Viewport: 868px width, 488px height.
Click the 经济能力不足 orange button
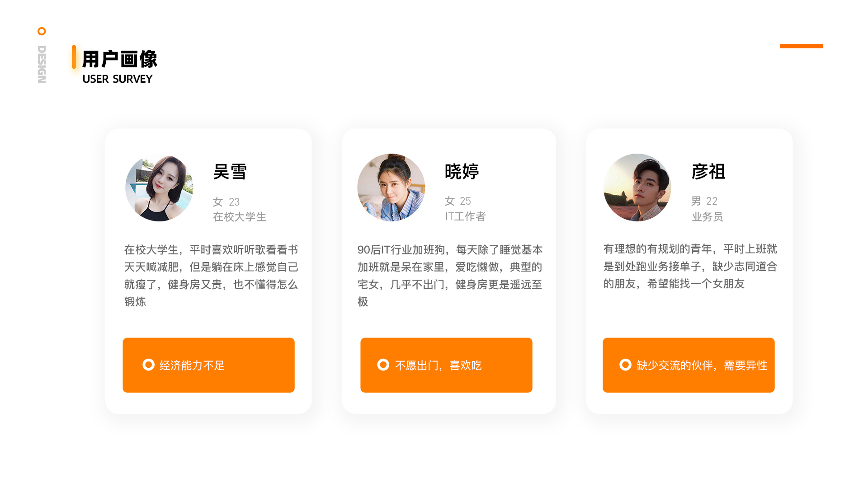click(208, 365)
